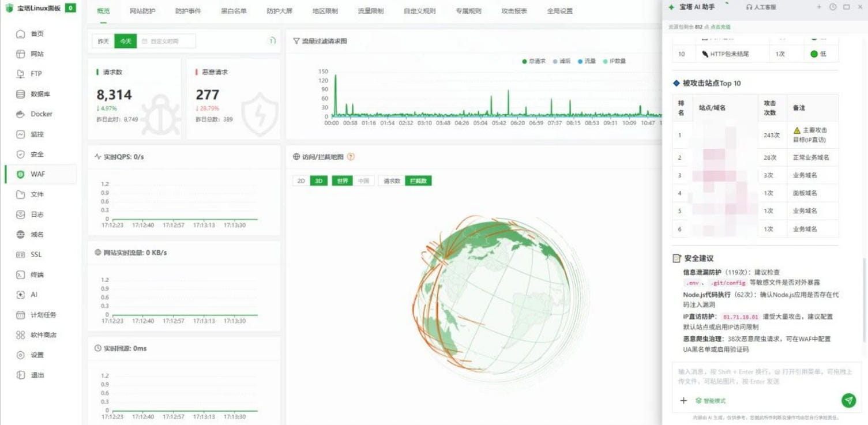The image size is (868, 425).
Task: Contact 人工客服 from the AI panel header
Action: click(x=761, y=7)
